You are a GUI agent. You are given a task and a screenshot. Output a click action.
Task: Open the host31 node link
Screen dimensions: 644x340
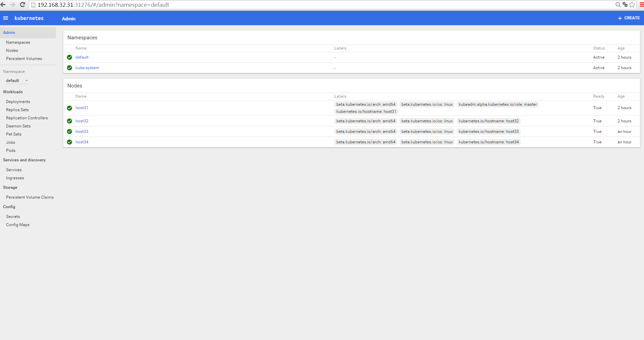click(x=82, y=108)
